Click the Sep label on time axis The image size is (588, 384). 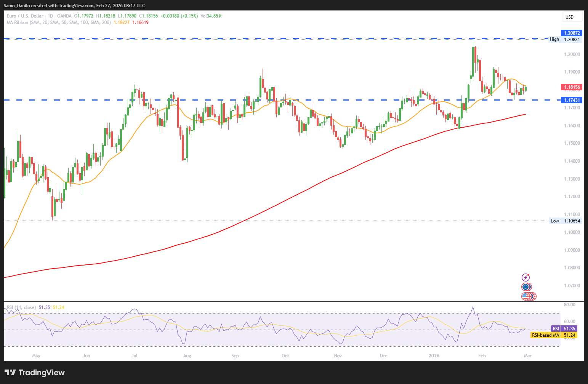[x=235, y=356]
